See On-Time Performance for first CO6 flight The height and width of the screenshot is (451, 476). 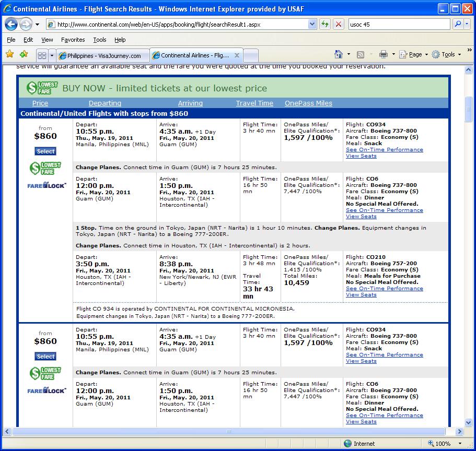[385, 210]
